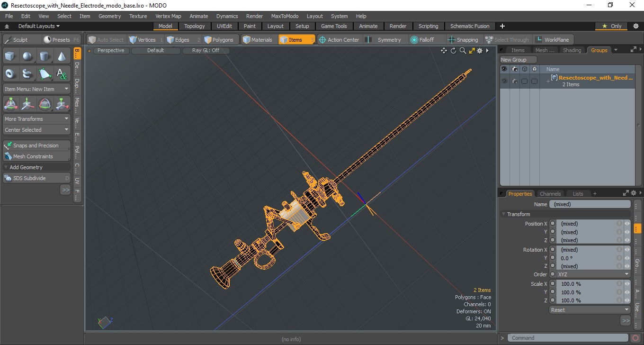
Task: Toggle Position X keyframe circle
Action: coord(553,224)
